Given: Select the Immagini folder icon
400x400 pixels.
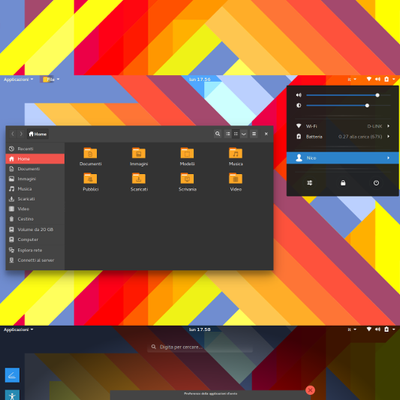Looking at the screenshot, I should [139, 153].
